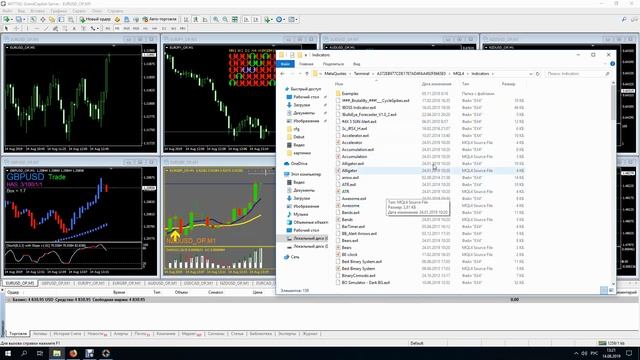This screenshot has height=360, width=640.
Task: Open the address bar history dropdown in Explorer
Action: coord(530,74)
